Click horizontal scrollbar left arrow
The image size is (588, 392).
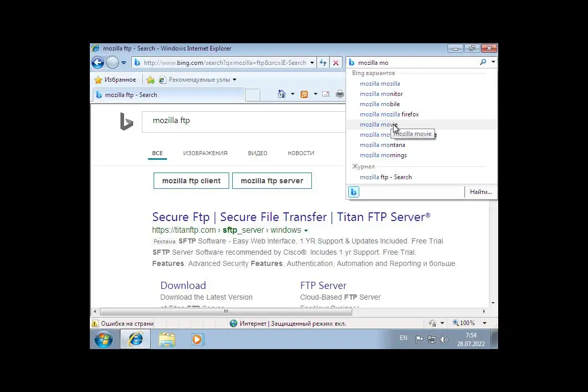95,311
